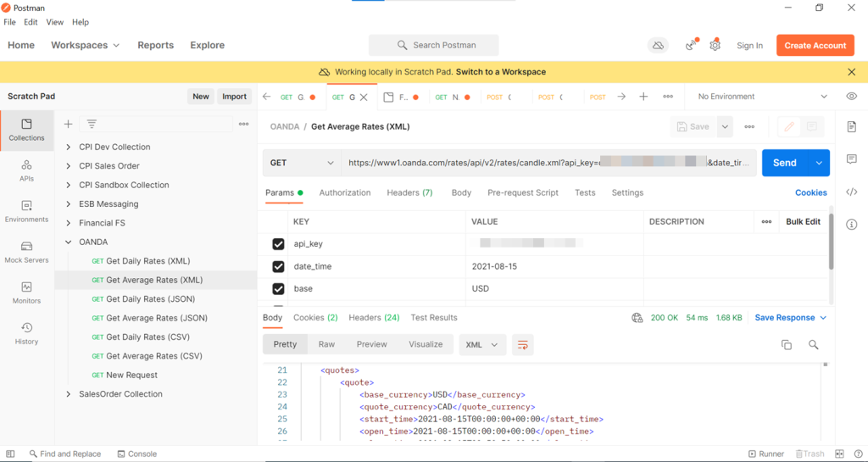Open the documentation icon in right sidebar
Viewport: 868px width, 462px height.
point(851,127)
